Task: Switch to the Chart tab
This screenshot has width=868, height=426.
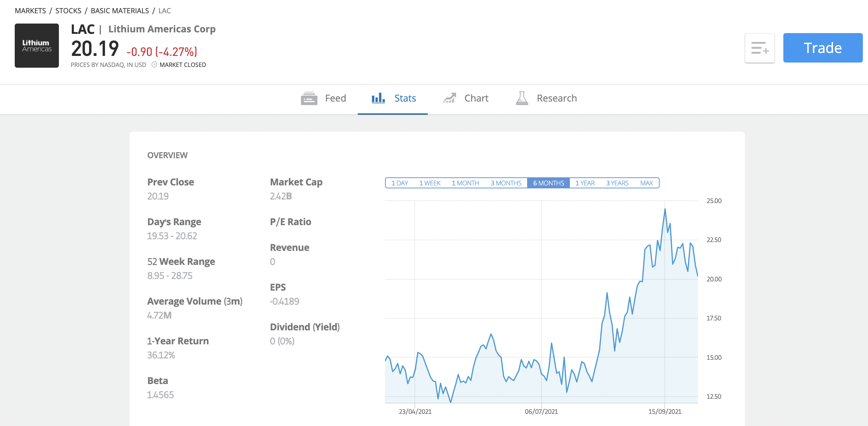Action: (465, 98)
